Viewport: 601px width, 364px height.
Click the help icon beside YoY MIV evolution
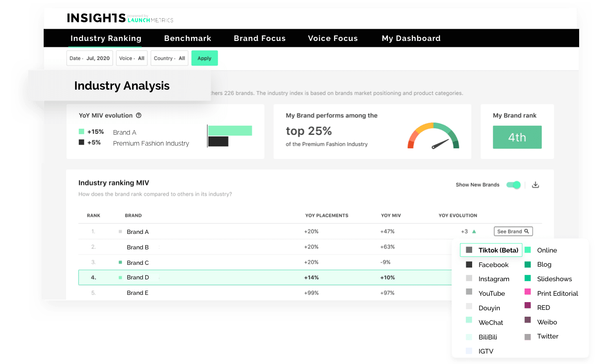coord(139,116)
